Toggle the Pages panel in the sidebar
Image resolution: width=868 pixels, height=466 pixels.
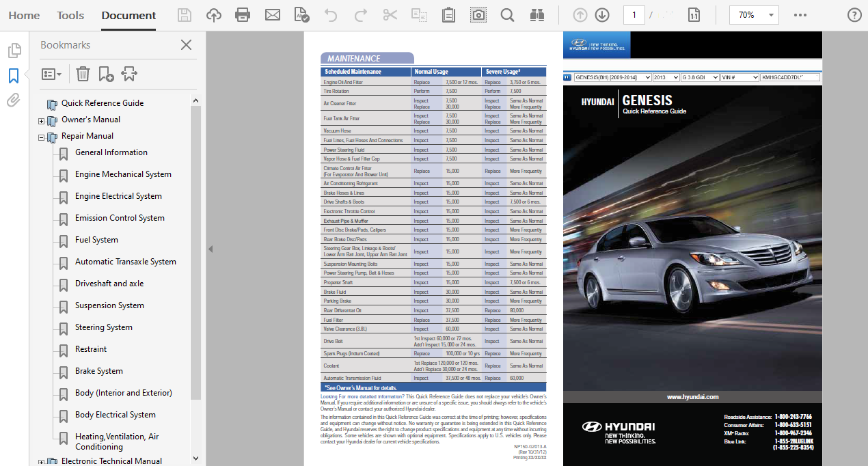pyautogui.click(x=12, y=50)
